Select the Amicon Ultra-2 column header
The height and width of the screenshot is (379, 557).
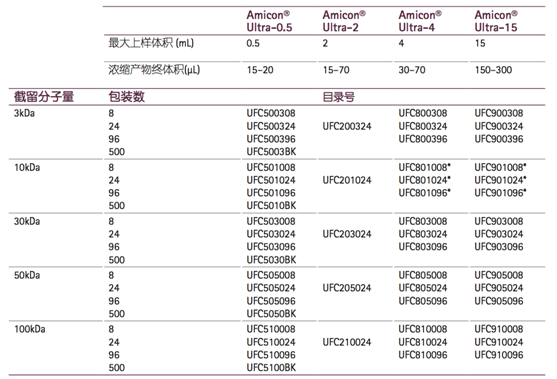pyautogui.click(x=344, y=21)
